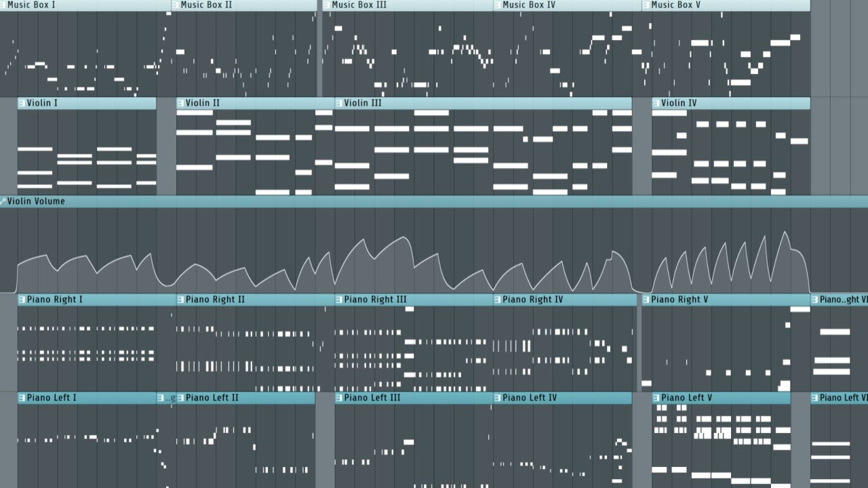Select the 'Violin II' clip title
Screen dimensions: 868x488
pos(203,103)
